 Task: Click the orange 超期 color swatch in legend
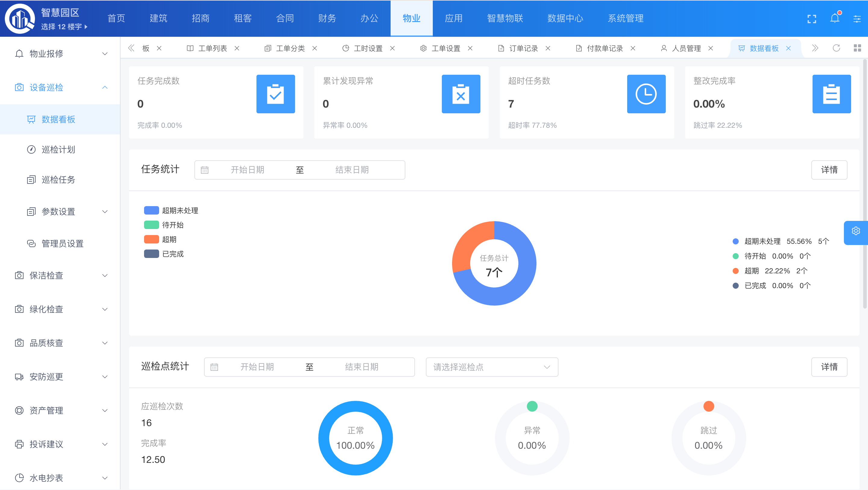click(151, 240)
